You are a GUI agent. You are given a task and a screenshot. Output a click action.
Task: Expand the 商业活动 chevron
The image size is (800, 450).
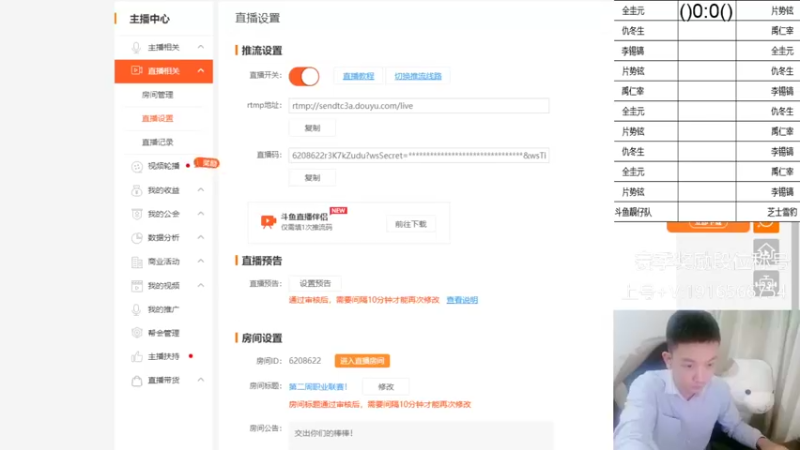pos(201,261)
